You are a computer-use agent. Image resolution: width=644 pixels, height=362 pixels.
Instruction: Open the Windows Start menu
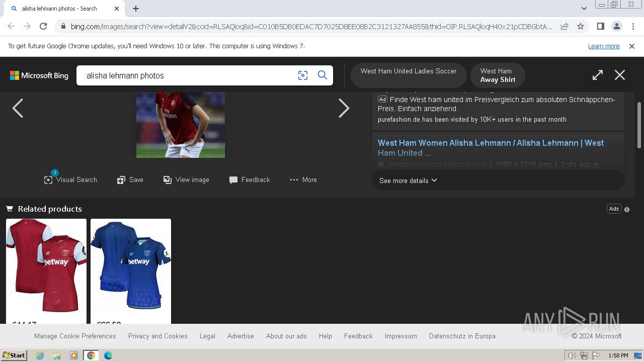pyautogui.click(x=14, y=355)
